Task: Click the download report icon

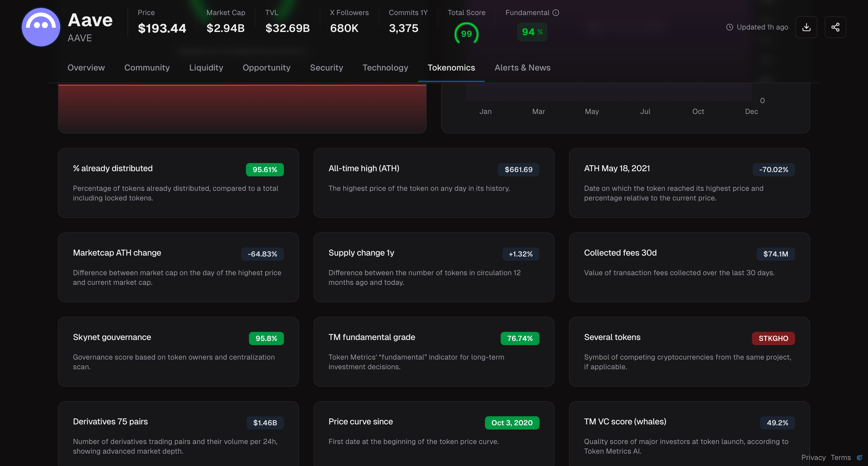Action: click(x=807, y=27)
